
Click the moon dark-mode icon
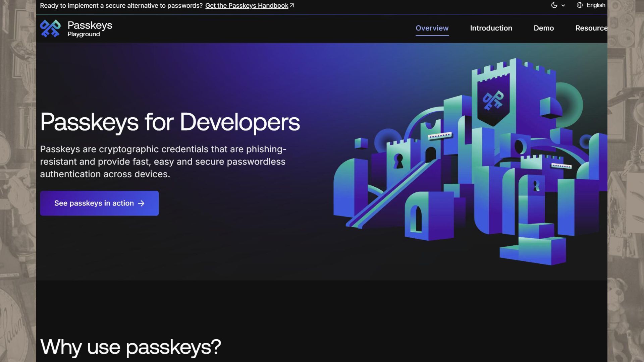pos(554,5)
